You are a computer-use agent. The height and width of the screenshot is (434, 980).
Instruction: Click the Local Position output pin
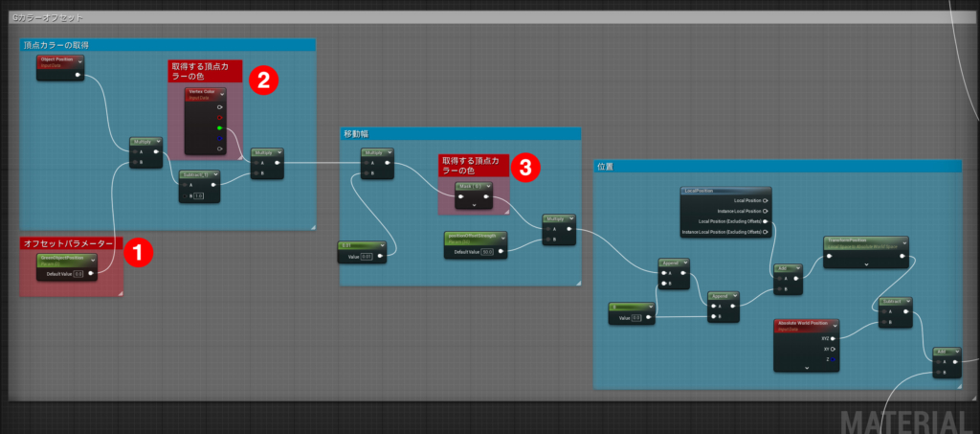(x=766, y=201)
